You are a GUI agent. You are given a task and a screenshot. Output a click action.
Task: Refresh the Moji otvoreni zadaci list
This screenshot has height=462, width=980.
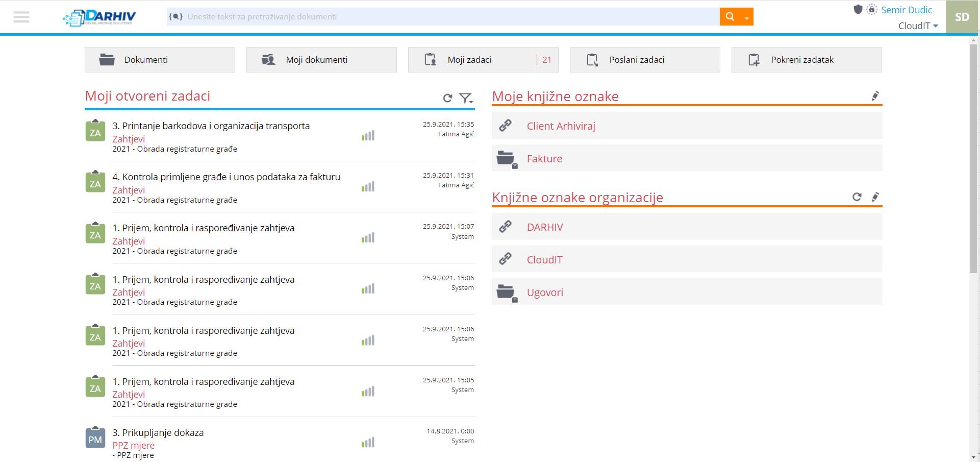(x=447, y=98)
